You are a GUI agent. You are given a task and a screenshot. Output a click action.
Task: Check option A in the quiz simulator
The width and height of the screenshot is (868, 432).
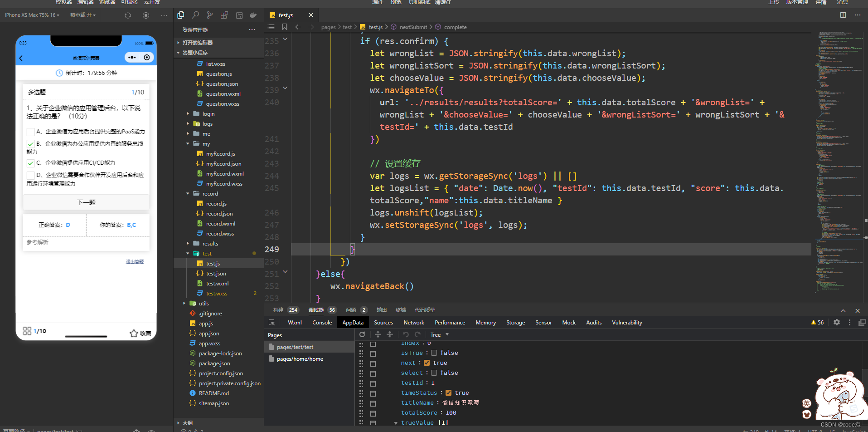pos(30,132)
